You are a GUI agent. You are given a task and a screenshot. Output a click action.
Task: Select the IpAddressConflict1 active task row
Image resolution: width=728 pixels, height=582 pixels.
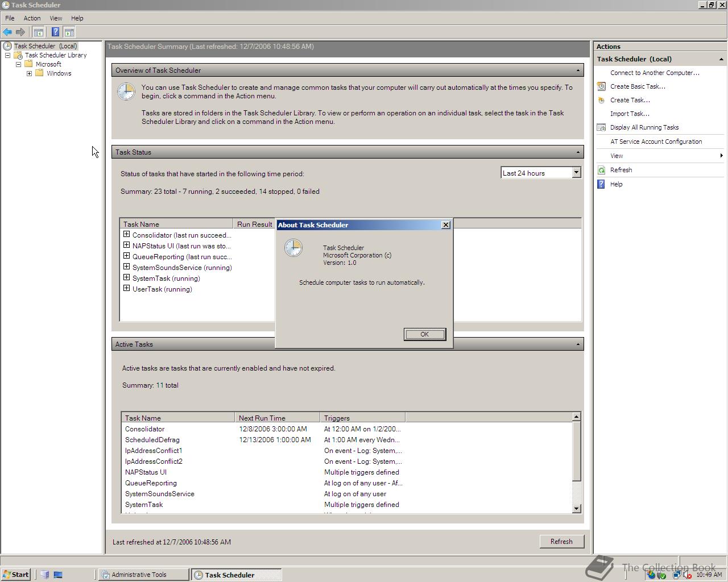pos(346,451)
